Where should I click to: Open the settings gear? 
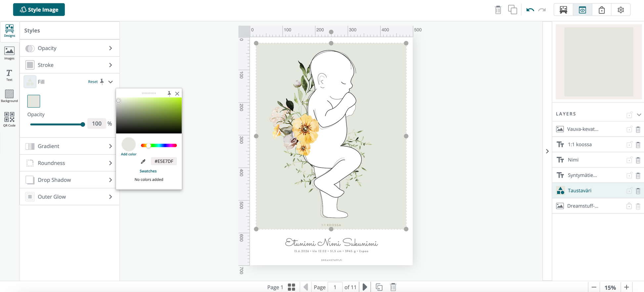point(621,10)
